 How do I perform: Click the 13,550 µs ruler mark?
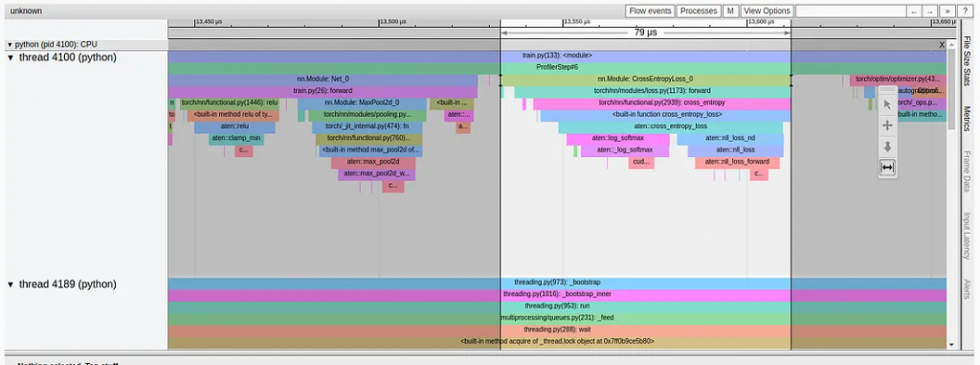[577, 21]
